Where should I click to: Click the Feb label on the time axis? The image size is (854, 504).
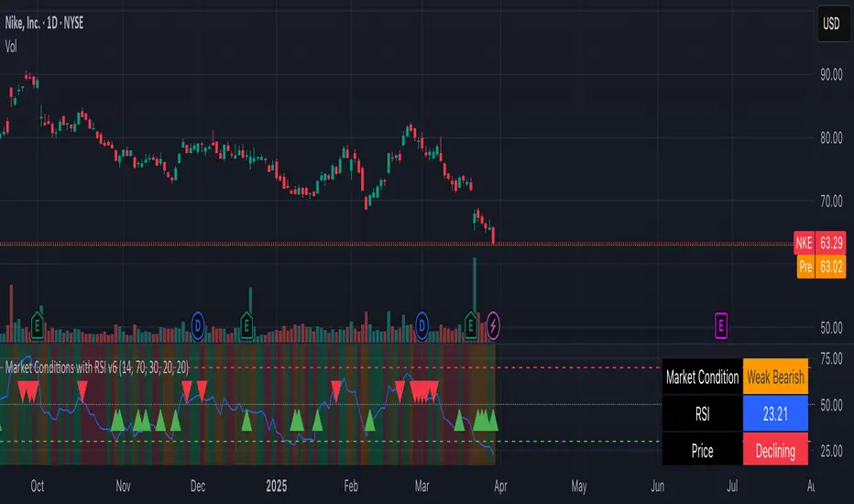pos(351,486)
